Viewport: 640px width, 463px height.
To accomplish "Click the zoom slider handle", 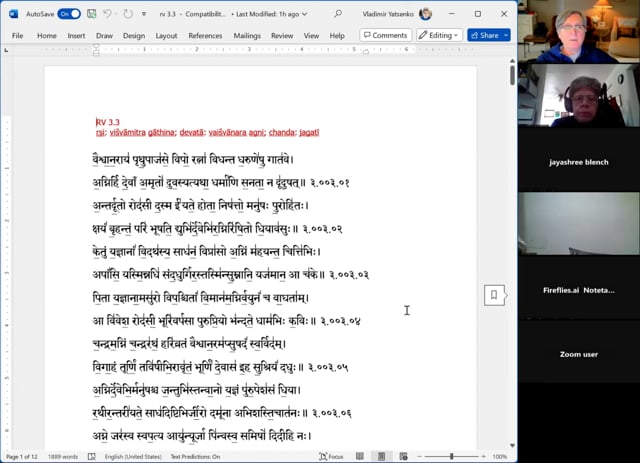I will point(451,456).
